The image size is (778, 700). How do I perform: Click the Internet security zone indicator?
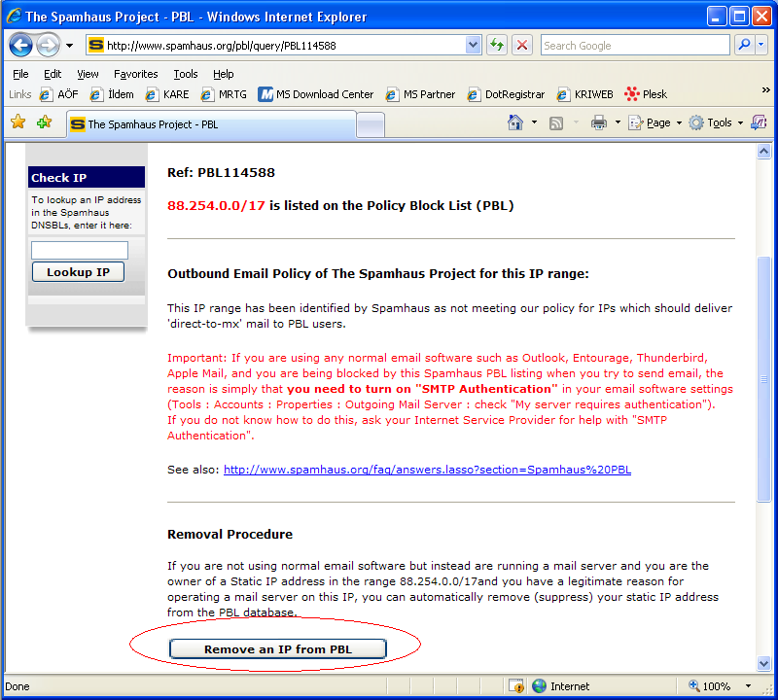click(561, 686)
